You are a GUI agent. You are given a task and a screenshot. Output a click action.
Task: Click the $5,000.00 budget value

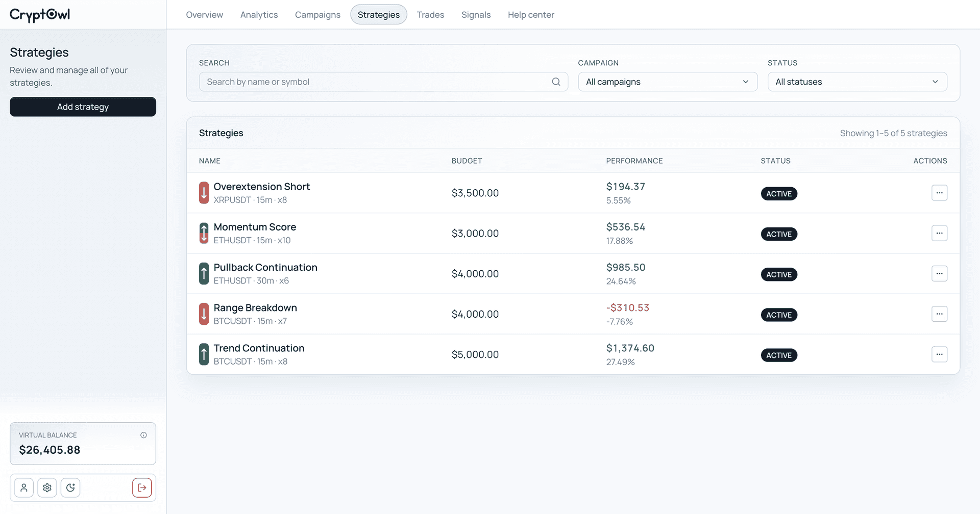(x=475, y=354)
